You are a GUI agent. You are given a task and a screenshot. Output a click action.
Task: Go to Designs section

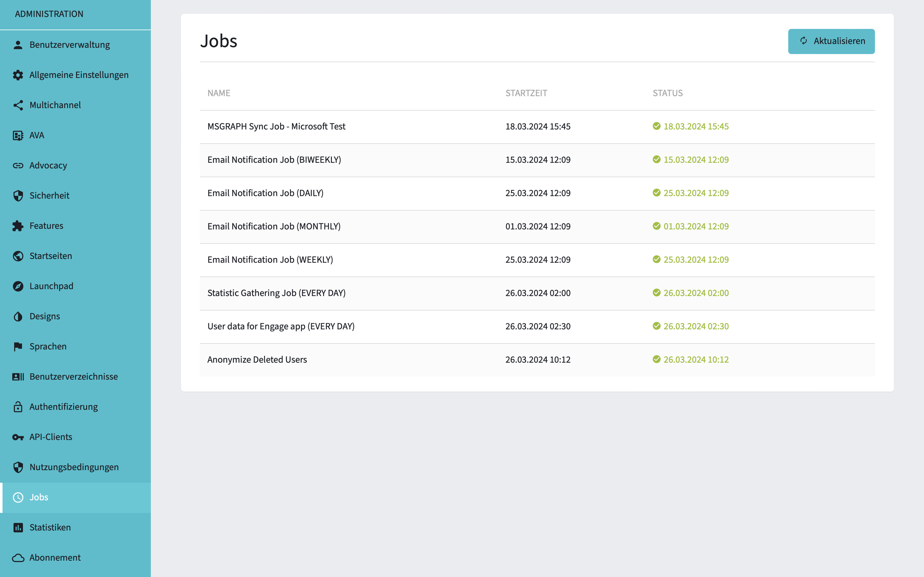(75, 316)
